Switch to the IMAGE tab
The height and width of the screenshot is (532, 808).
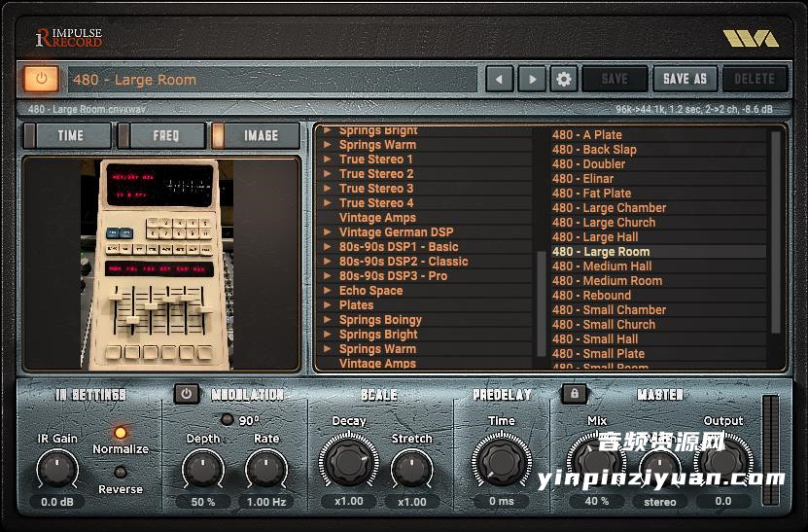[x=256, y=135]
